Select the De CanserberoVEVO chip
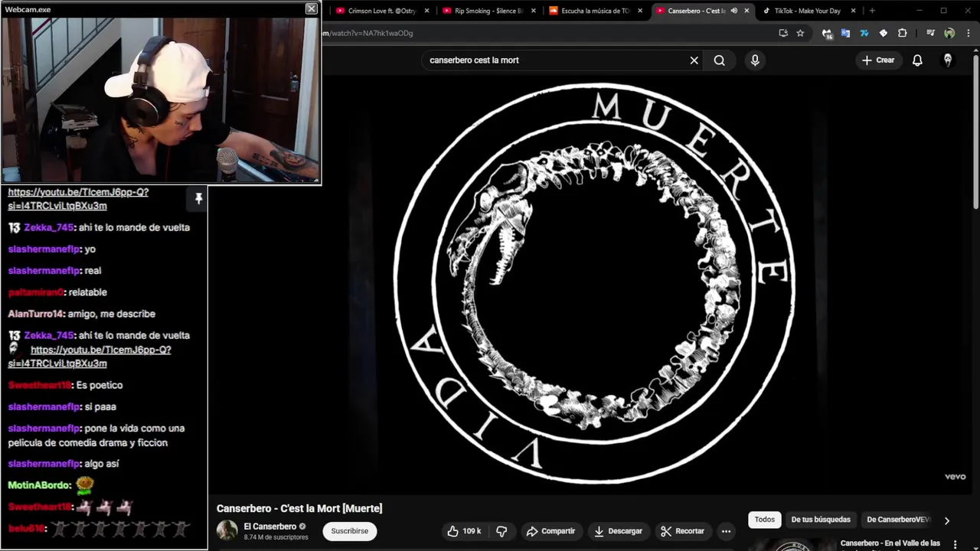 pos(898,520)
